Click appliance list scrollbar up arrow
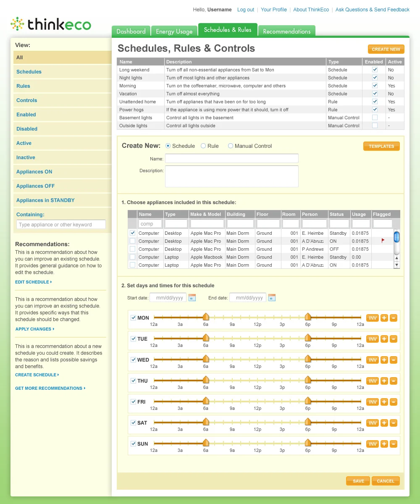The width and height of the screenshot is (420, 504). pos(396,258)
